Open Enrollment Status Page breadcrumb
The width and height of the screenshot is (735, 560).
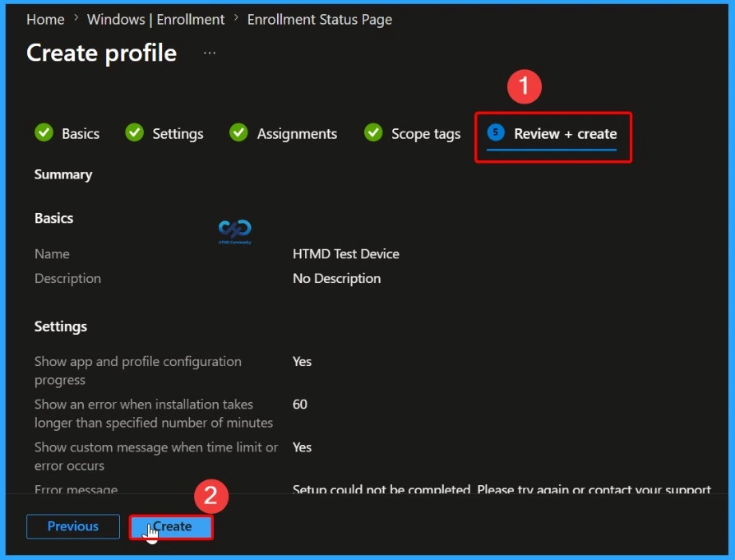click(x=320, y=19)
